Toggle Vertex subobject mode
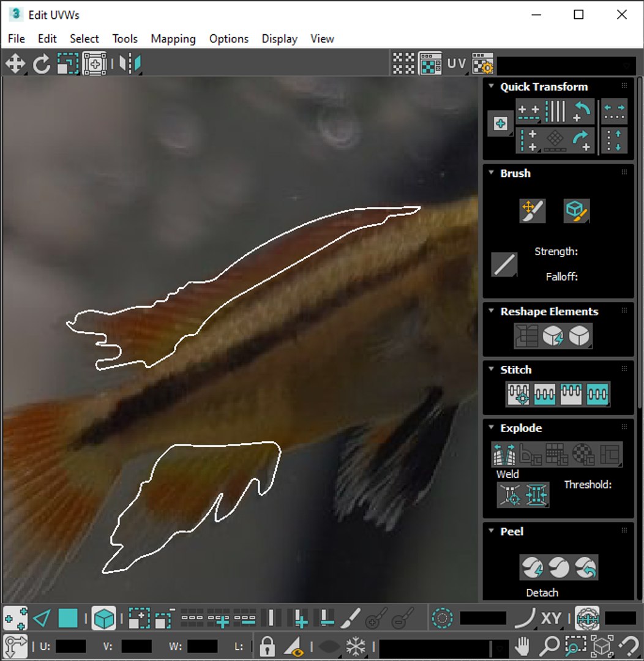Image resolution: width=644 pixels, height=661 pixels. (15, 618)
